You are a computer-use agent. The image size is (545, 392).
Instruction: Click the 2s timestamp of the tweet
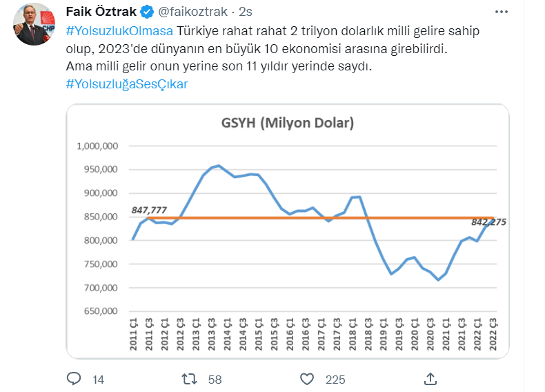(244, 12)
